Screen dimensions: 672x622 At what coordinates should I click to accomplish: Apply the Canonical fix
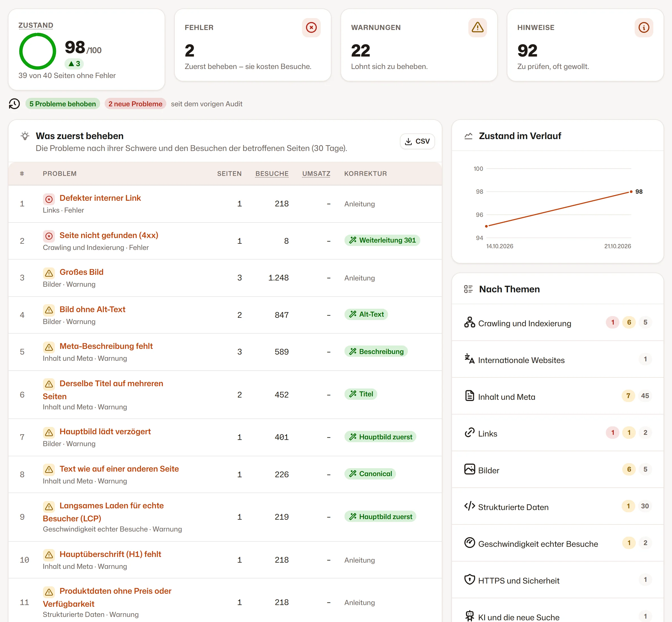370,474
